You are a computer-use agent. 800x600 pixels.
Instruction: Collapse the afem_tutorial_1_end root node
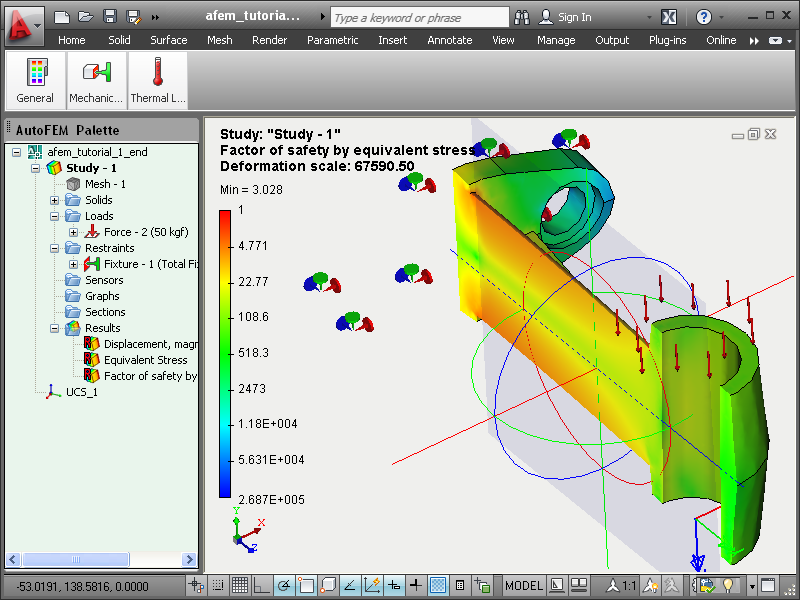coord(17,152)
